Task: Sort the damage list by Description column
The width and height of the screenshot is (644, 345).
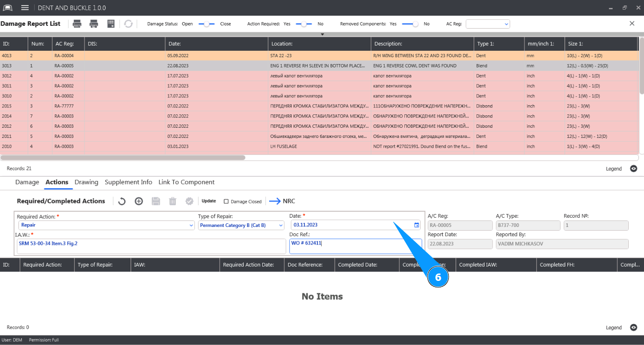Action: [422, 44]
